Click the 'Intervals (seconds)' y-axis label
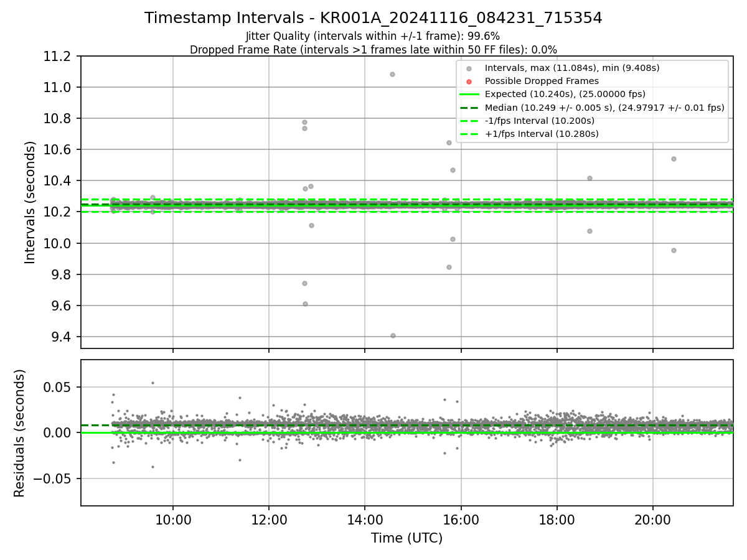The width and height of the screenshot is (747, 560). [x=31, y=202]
